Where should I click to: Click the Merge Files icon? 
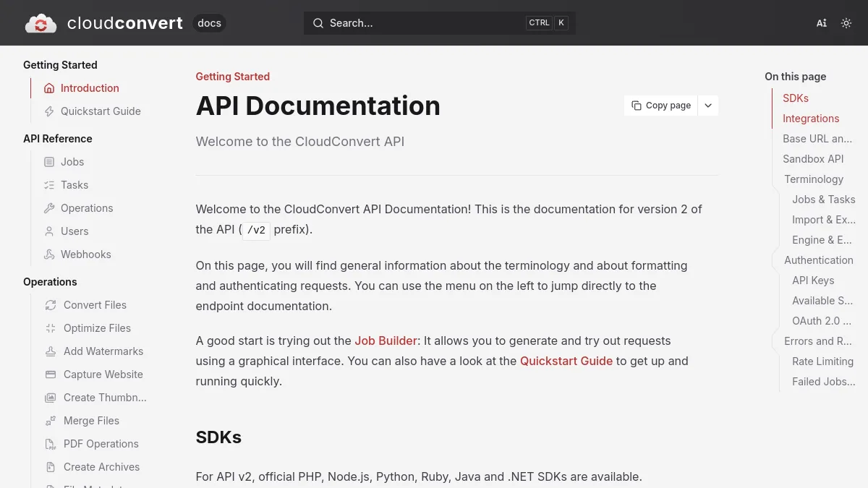[x=51, y=421]
